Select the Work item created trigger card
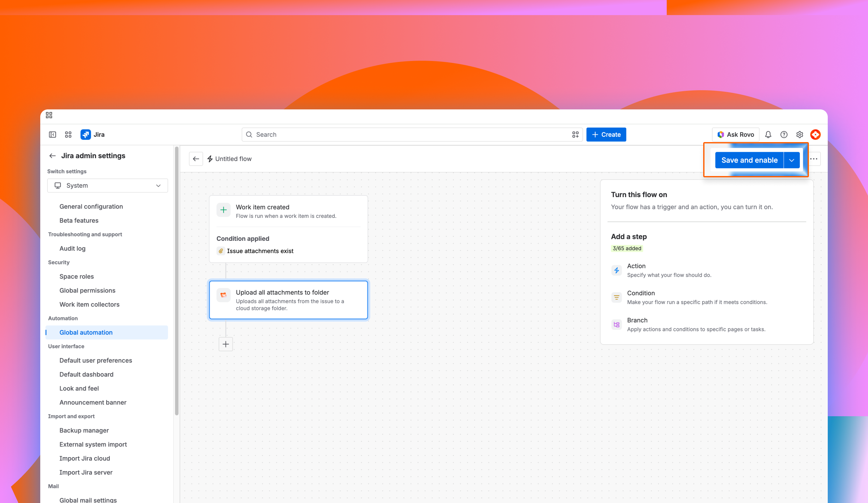 click(x=288, y=211)
